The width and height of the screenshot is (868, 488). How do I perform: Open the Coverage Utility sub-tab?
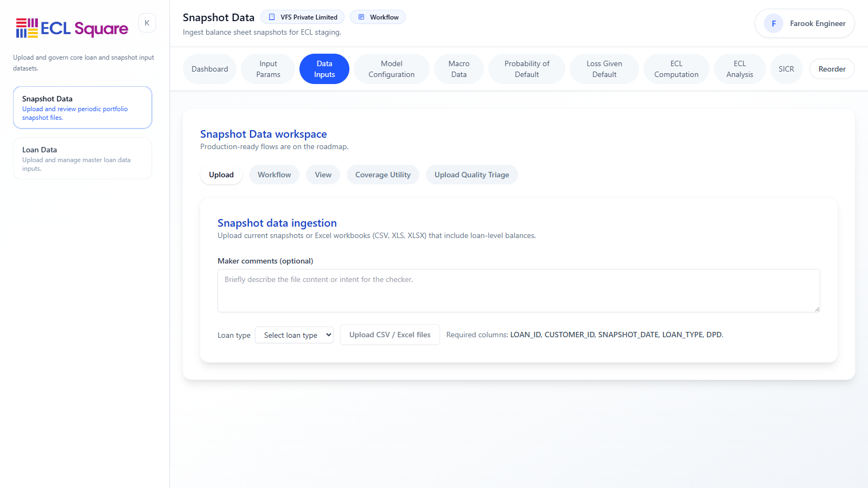pyautogui.click(x=383, y=175)
